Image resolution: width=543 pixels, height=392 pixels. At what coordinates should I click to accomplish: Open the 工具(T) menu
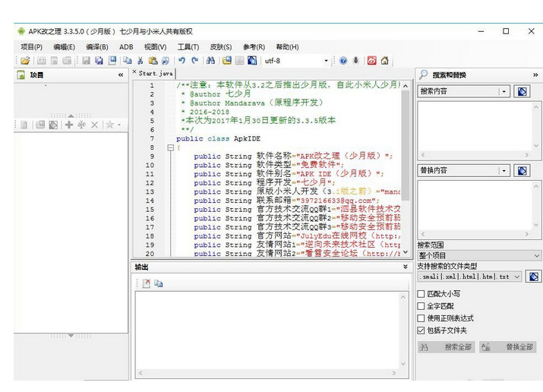(x=188, y=47)
